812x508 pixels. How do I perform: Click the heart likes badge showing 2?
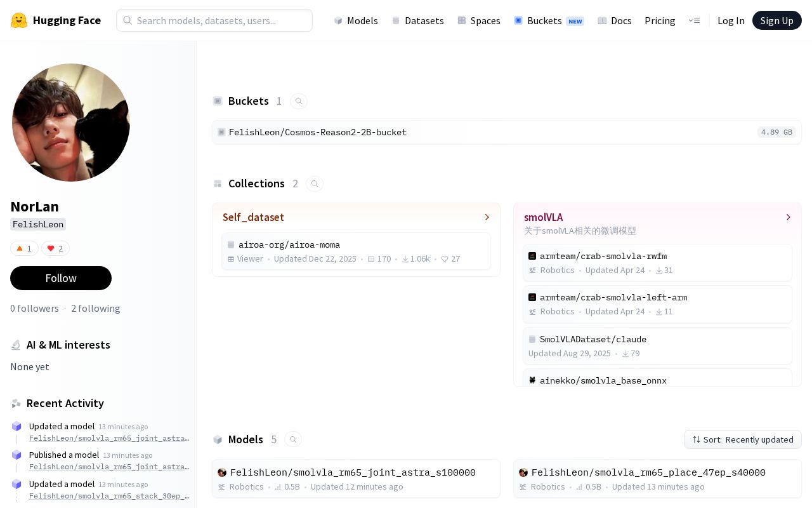click(x=55, y=248)
